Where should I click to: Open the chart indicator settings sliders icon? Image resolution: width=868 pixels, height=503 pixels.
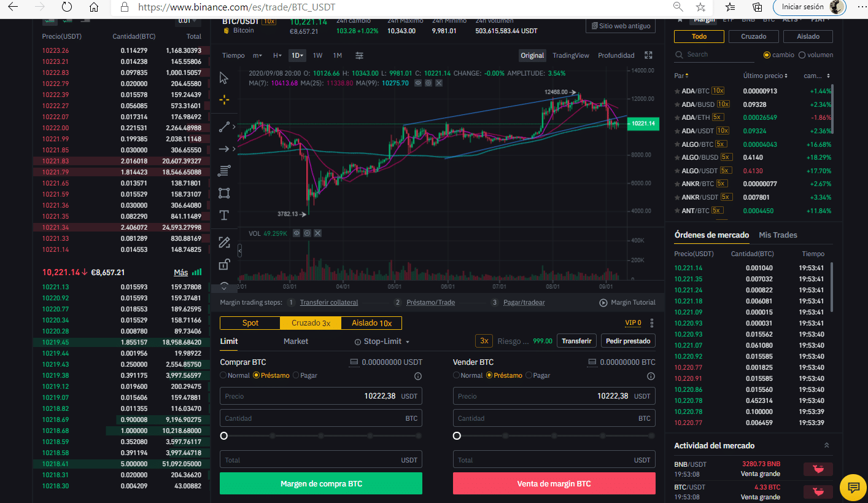[359, 55]
